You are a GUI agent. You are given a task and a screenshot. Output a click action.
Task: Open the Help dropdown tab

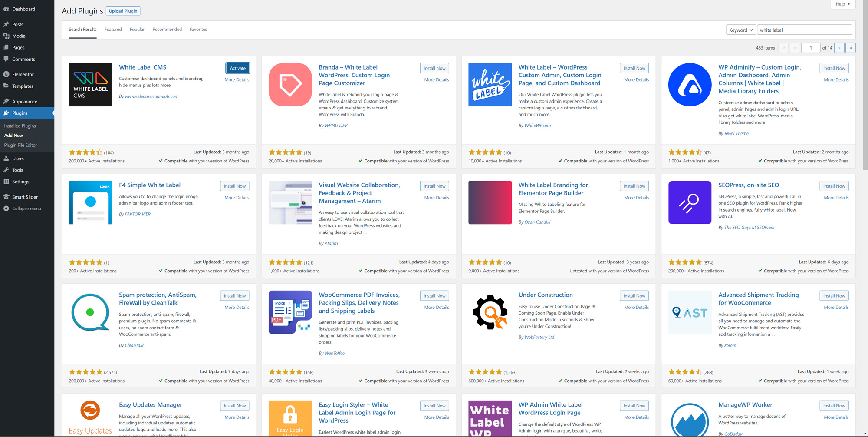coord(843,4)
